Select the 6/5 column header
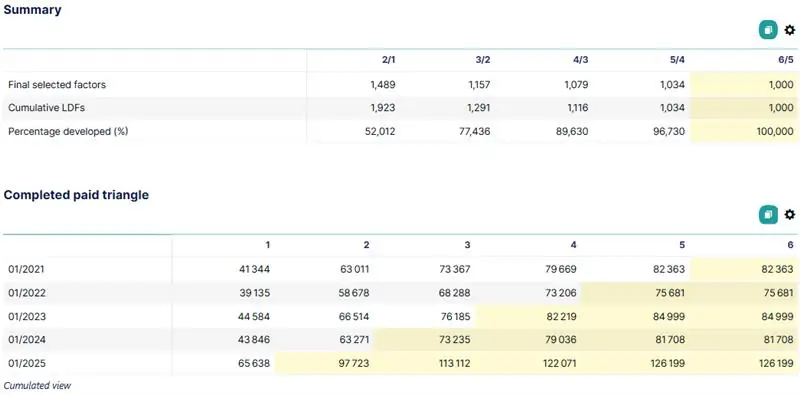This screenshot has width=800, height=395. click(786, 60)
